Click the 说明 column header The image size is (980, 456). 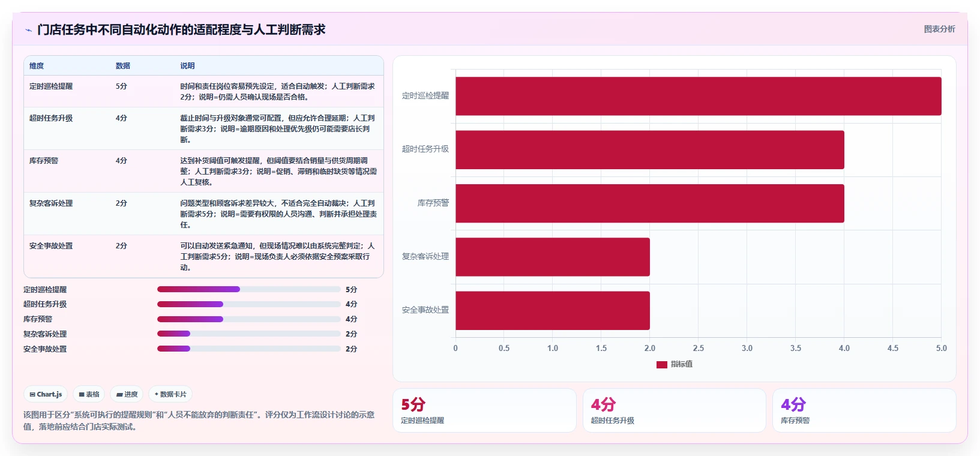(187, 66)
